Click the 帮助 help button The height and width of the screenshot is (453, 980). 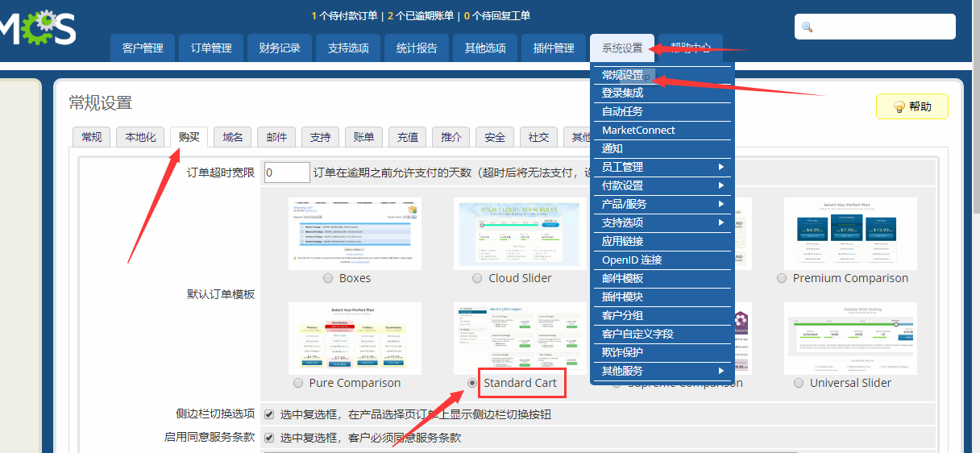point(912,106)
